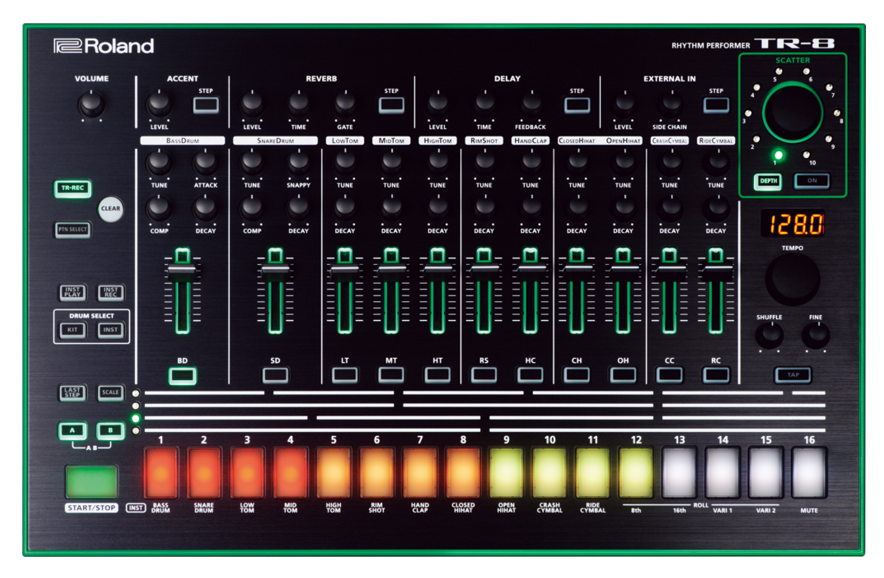Click the 128.0 tempo display
Image resolution: width=884 pixels, height=578 pixels.
(x=793, y=224)
